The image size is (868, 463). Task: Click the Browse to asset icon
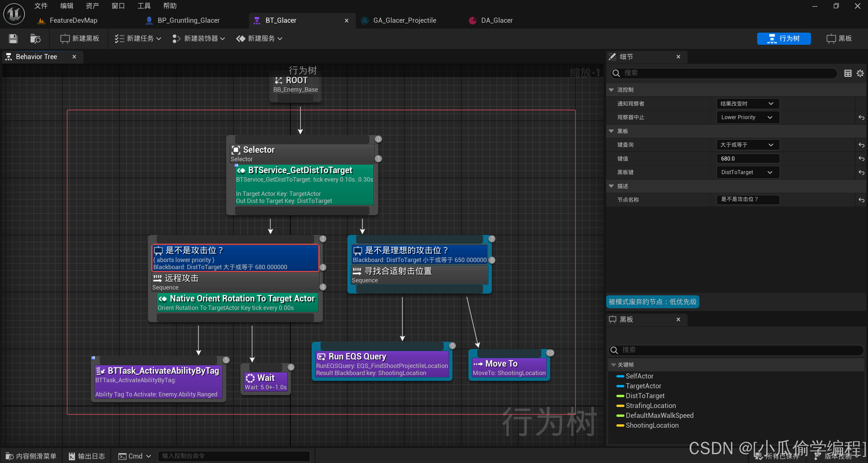coord(35,39)
